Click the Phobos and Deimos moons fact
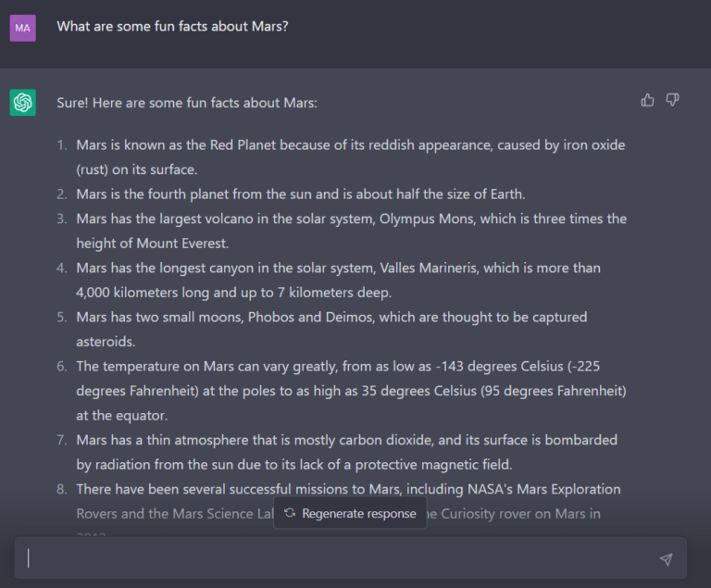This screenshot has width=711, height=588. [x=331, y=329]
